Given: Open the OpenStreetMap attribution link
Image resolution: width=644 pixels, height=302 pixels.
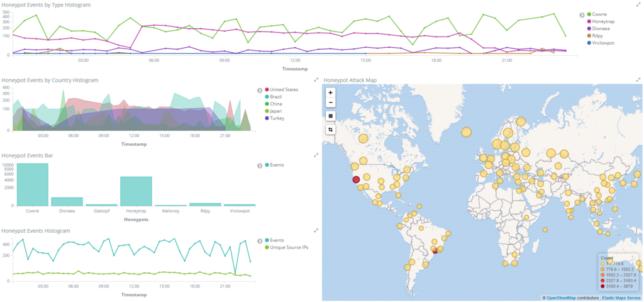Looking at the screenshot, I should [x=561, y=298].
